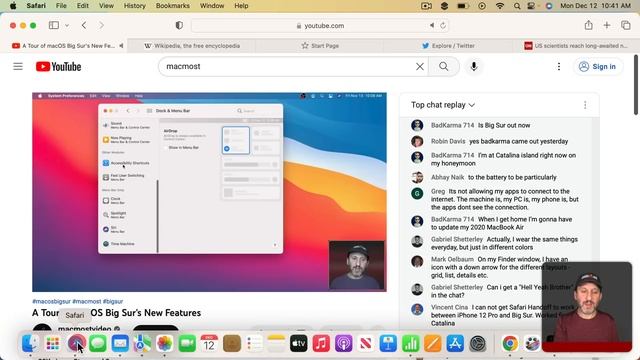This screenshot has width=640, height=360.
Task: Click the #macmost hashtag link
Action: pyautogui.click(x=87, y=301)
